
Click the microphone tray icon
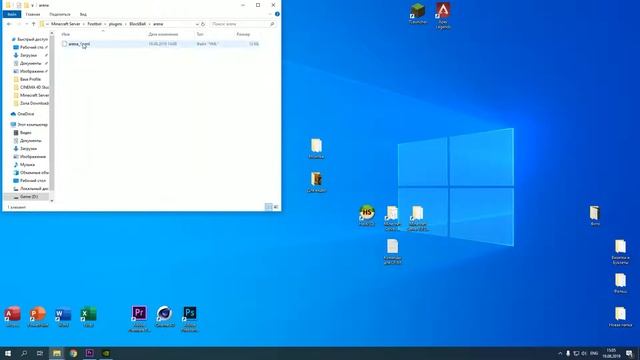click(x=568, y=353)
